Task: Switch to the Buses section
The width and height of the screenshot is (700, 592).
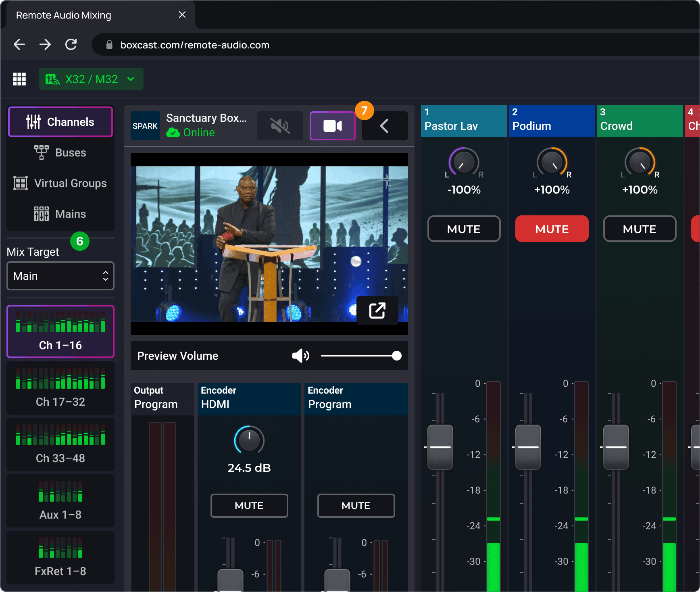Action: [x=60, y=152]
